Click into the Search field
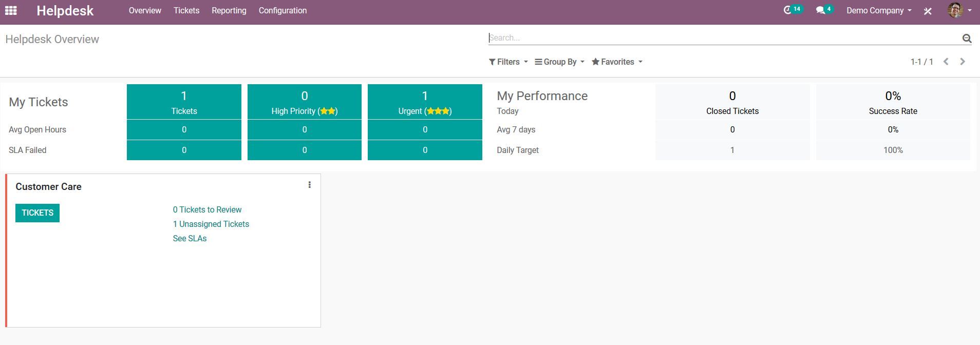 (724, 38)
